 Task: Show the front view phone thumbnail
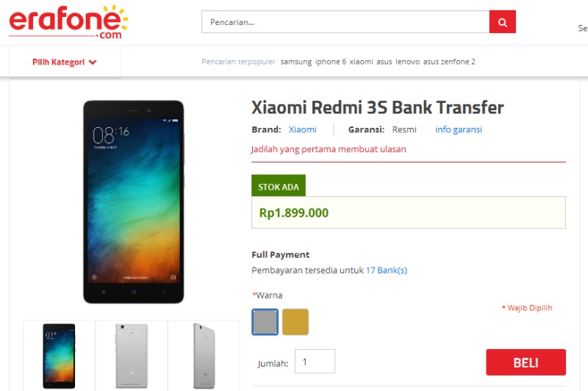click(59, 356)
